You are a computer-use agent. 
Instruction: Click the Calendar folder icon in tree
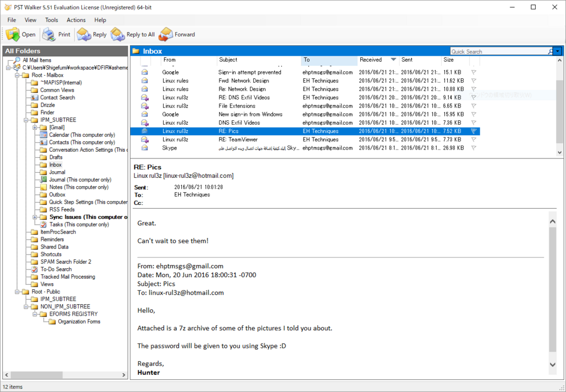click(43, 135)
